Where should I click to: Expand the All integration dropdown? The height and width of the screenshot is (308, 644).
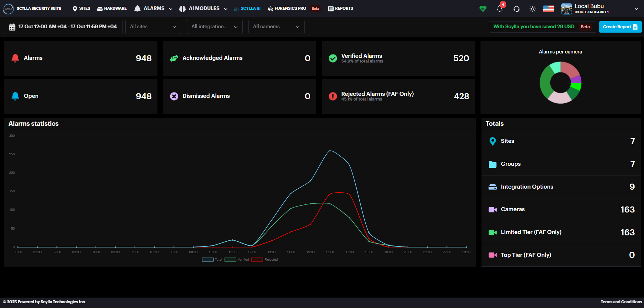[x=215, y=27]
